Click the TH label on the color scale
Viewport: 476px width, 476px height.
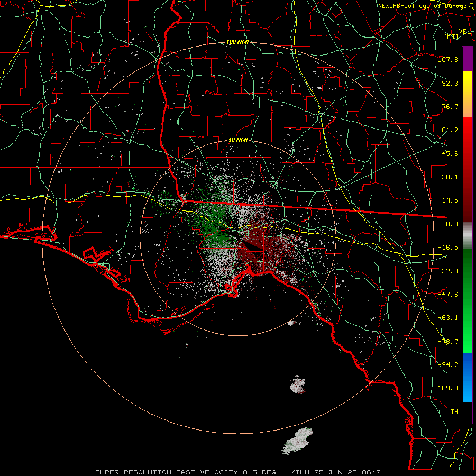454,412
